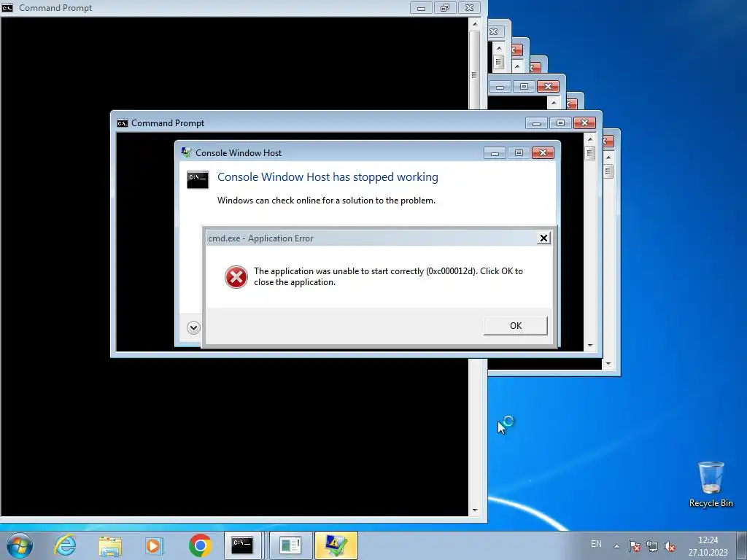Screen dimensions: 747x560
Task: Click the red error icon in dialog
Action: coord(236,277)
